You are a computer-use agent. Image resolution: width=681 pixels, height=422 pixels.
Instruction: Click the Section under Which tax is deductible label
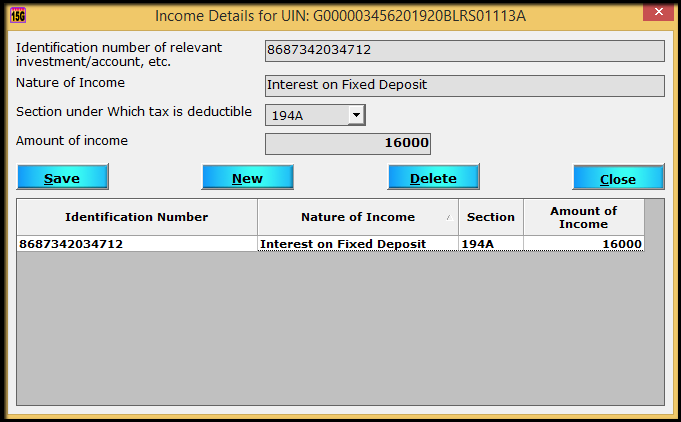134,112
